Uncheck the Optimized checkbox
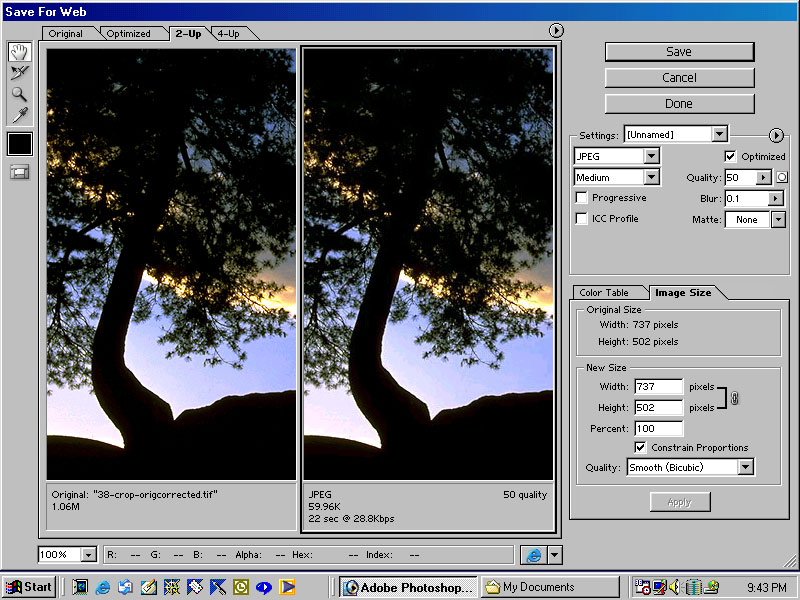Viewport: 800px width, 600px height. [730, 156]
